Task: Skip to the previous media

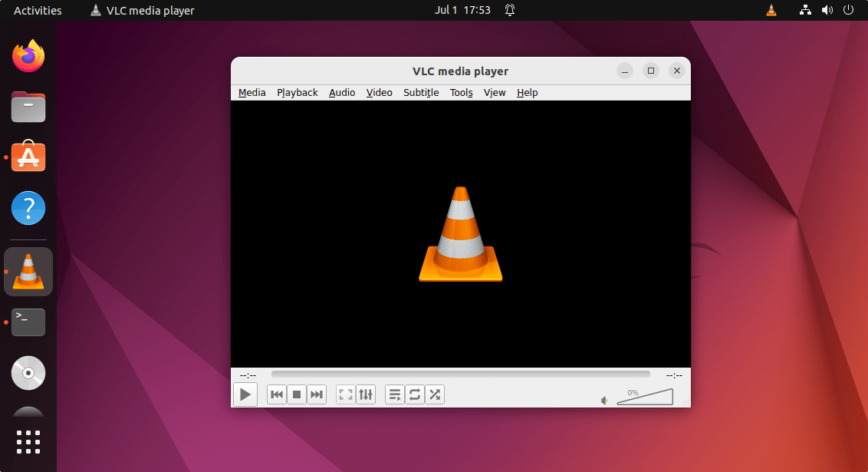Action: (x=277, y=394)
